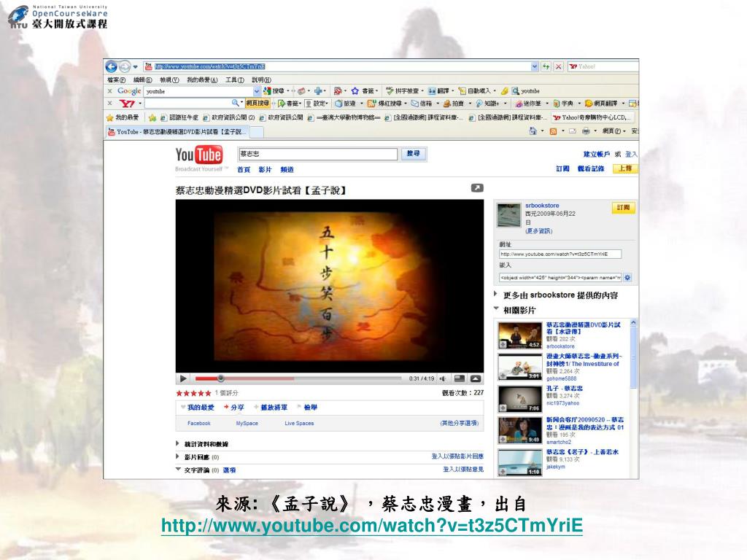Open the 臺灣大學動物博物館 favorites bar link

pyautogui.click(x=344, y=117)
